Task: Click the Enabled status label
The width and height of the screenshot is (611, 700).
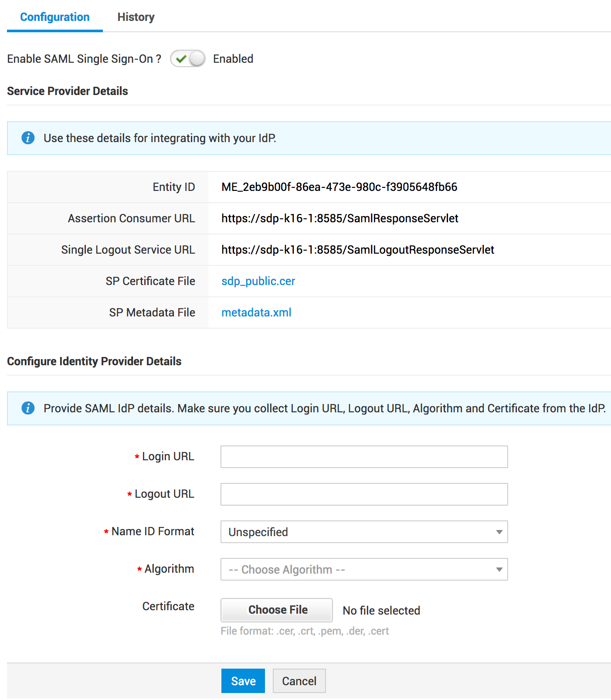Action: pyautogui.click(x=233, y=59)
